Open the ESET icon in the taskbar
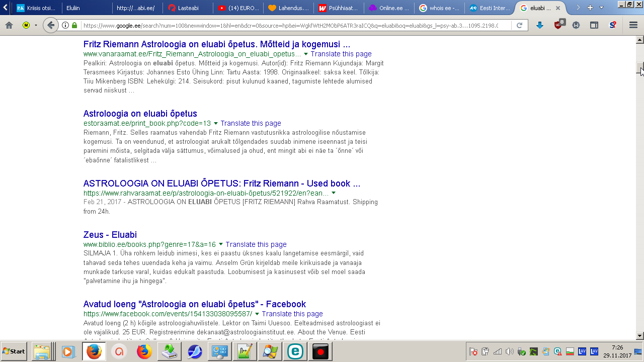Image resolution: width=644 pixels, height=362 pixels. click(x=295, y=351)
